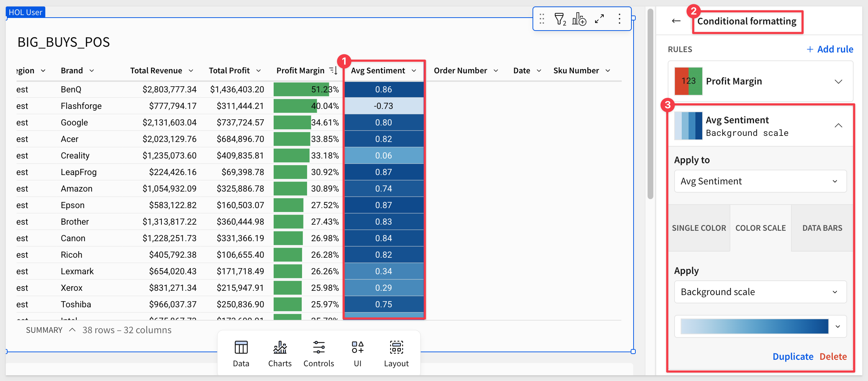868x381 pixels.
Task: Select the 0.06 sentiment cell for Creality
Action: tap(384, 156)
